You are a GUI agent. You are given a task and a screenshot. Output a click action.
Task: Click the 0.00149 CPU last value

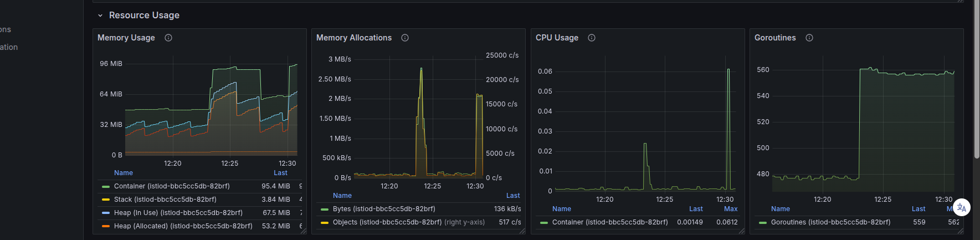pyautogui.click(x=690, y=222)
